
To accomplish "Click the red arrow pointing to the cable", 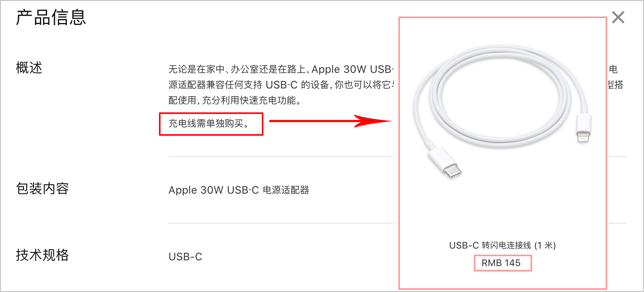I will point(330,121).
